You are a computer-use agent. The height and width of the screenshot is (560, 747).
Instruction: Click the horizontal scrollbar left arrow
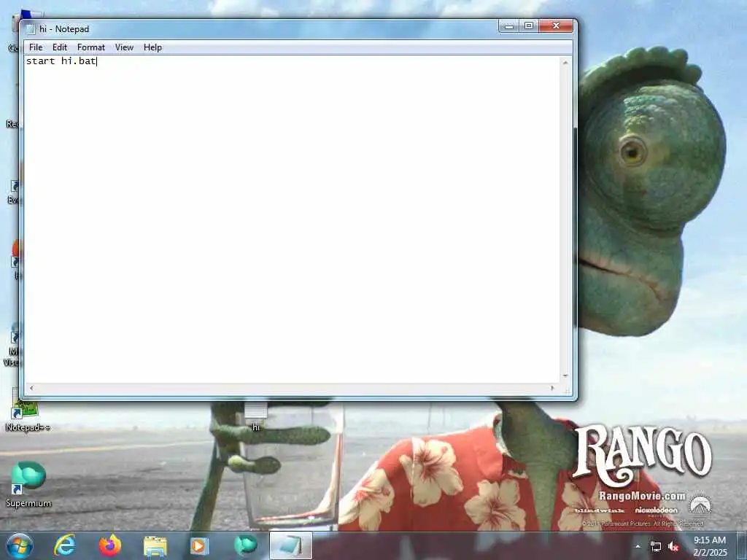[31, 388]
